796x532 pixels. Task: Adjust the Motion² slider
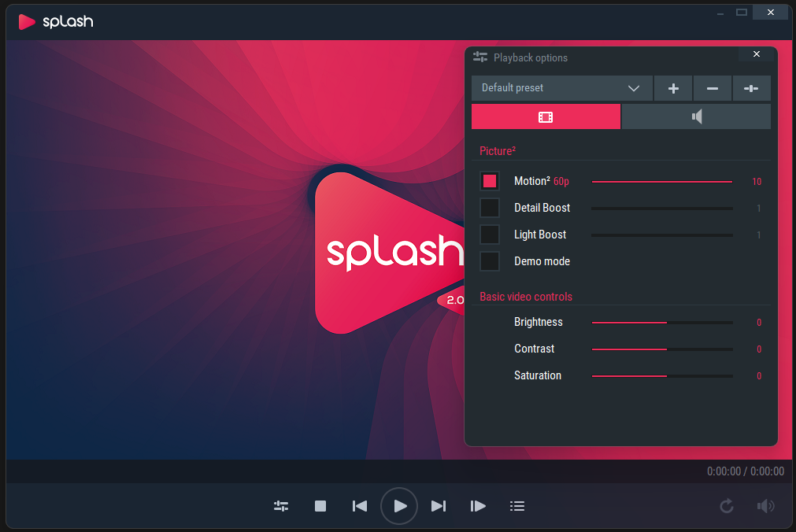coord(662,181)
